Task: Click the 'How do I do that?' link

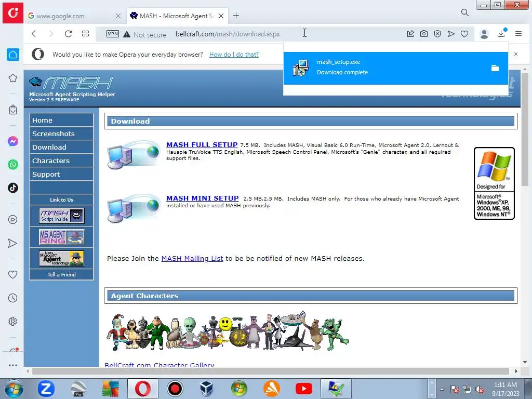Action: [x=234, y=54]
